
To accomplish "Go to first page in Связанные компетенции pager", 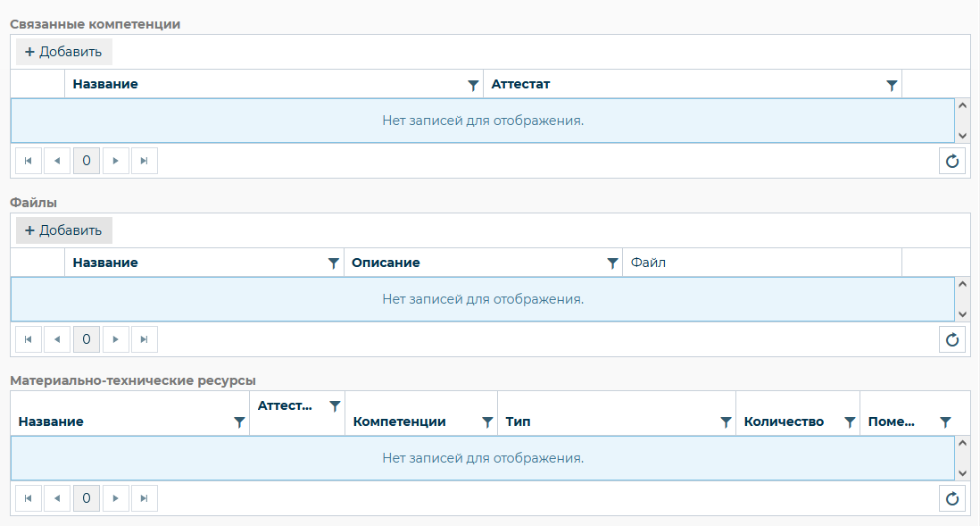I will pos(29,161).
